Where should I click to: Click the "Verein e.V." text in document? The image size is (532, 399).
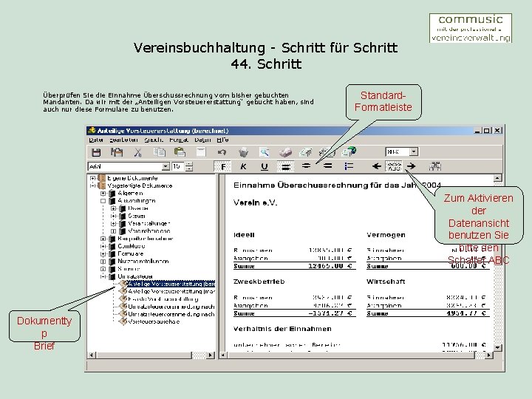(x=255, y=203)
